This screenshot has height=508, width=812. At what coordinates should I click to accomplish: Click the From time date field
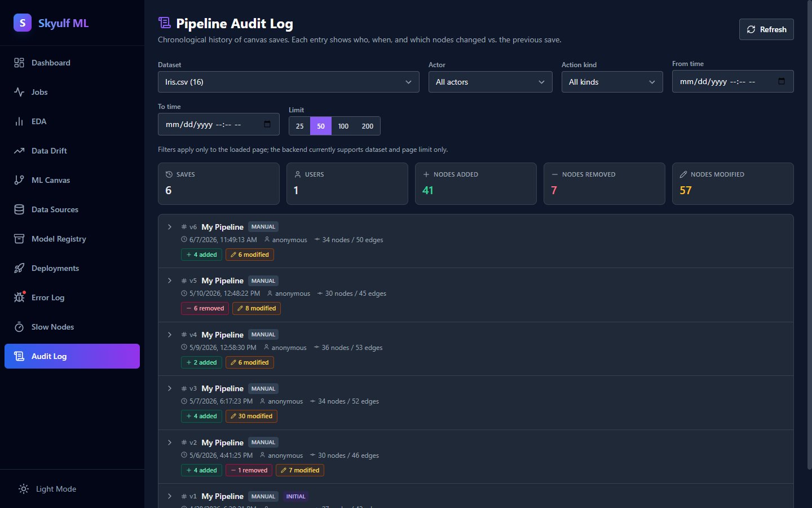tap(733, 81)
